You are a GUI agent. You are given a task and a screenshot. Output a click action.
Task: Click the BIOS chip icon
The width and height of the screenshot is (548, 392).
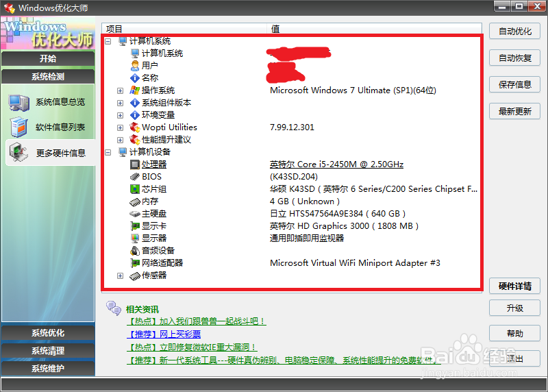135,177
